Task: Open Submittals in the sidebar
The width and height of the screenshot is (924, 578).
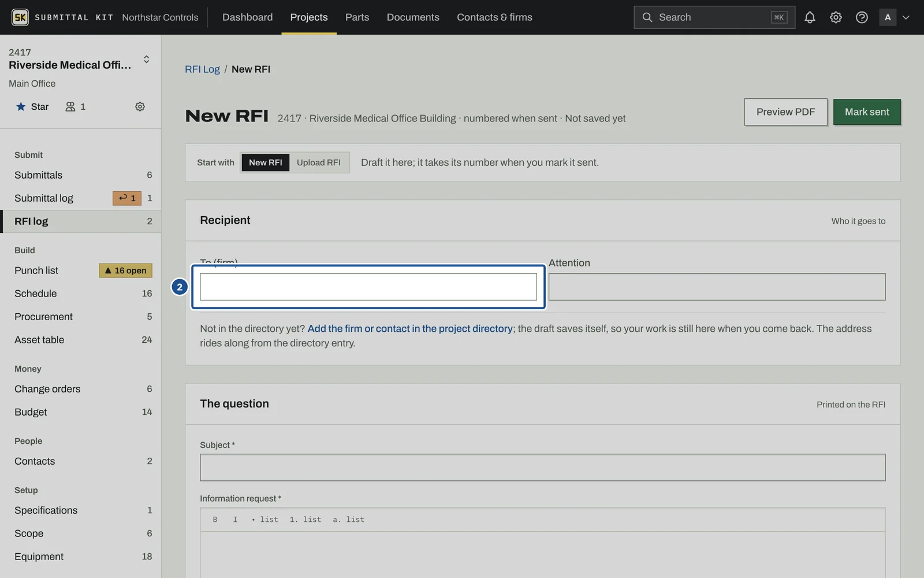Action: (81, 175)
